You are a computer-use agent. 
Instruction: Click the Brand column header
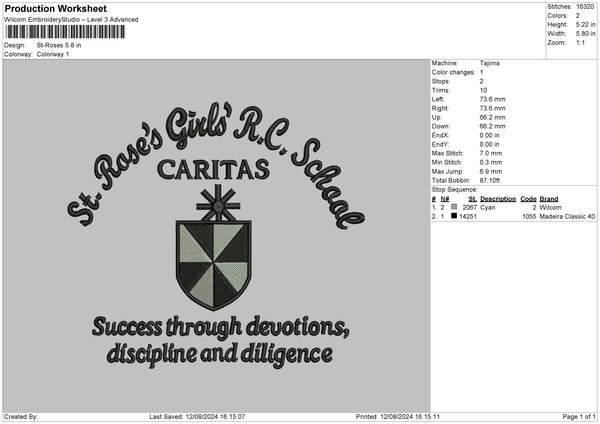point(549,199)
